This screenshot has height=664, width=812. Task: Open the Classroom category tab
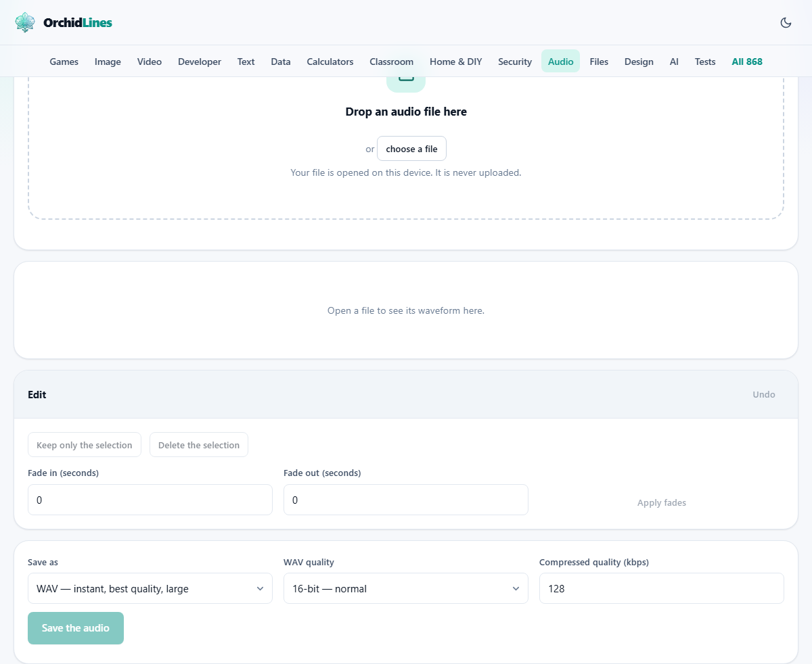coord(391,62)
